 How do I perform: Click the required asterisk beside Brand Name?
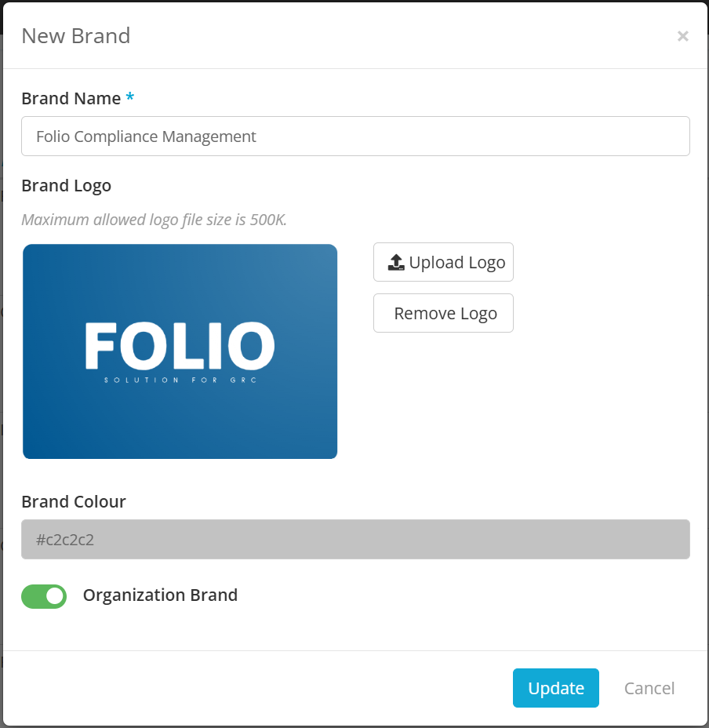[130, 98]
